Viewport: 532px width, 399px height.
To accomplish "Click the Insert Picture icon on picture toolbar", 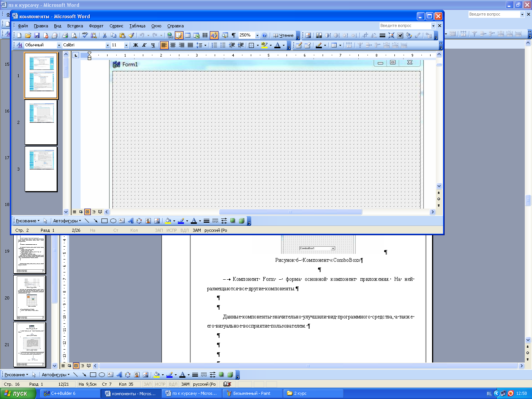I will [308, 35].
